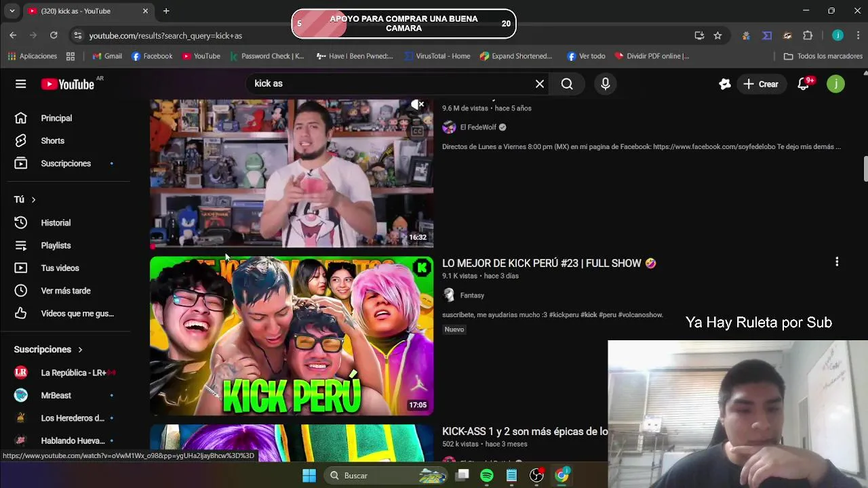Expand the Tú section
Screen dimensions: 868x488
(x=25, y=199)
